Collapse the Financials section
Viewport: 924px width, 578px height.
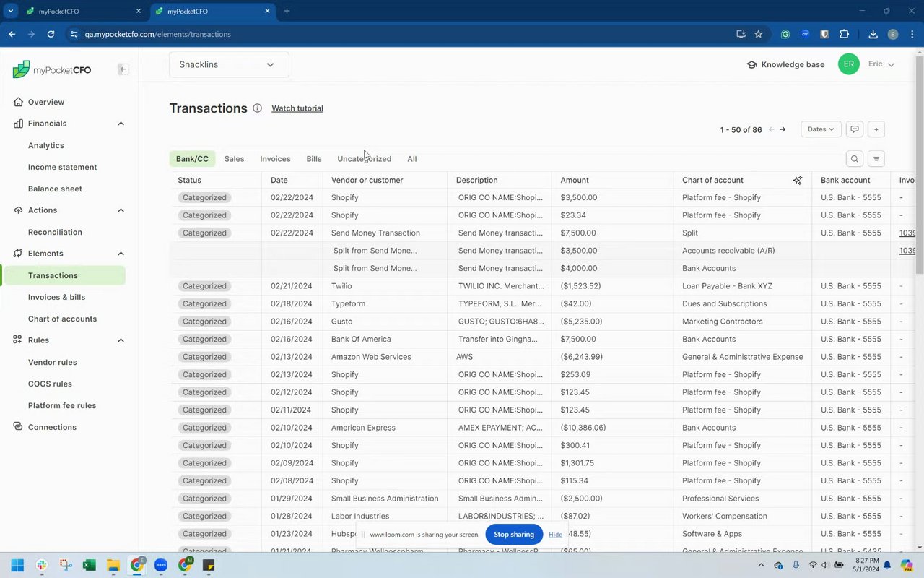tap(121, 124)
